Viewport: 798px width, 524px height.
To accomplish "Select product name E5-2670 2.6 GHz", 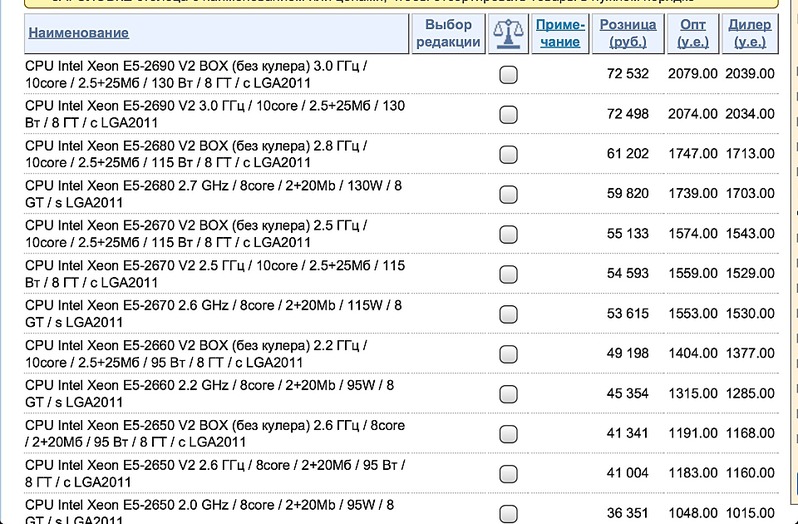I will point(213,313).
